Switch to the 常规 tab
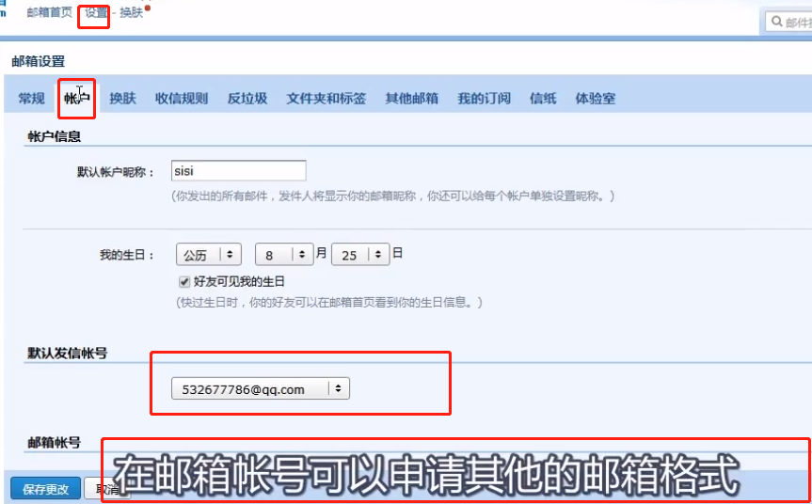Viewport: 812px width, 504px height. click(x=32, y=99)
